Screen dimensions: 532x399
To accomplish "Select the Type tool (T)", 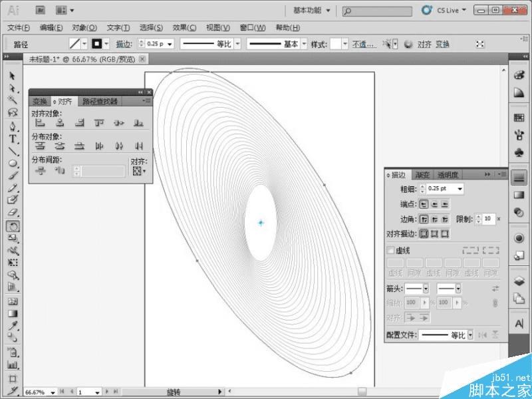I will click(x=12, y=138).
